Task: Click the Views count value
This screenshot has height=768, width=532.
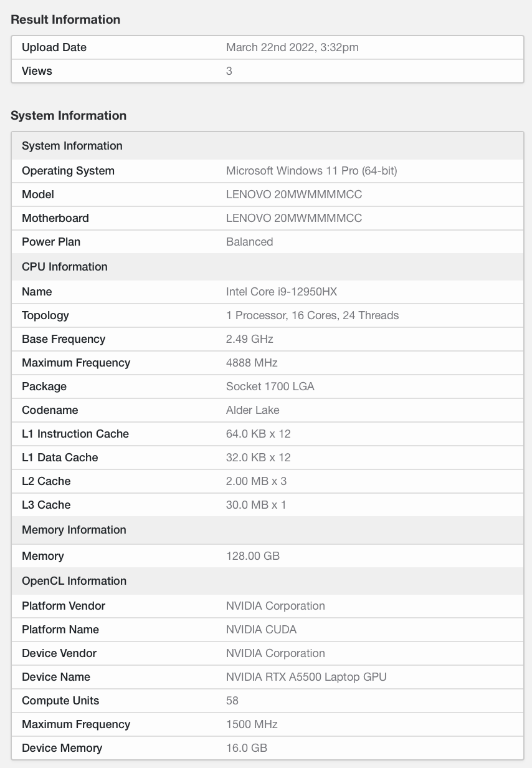Action: pos(229,71)
